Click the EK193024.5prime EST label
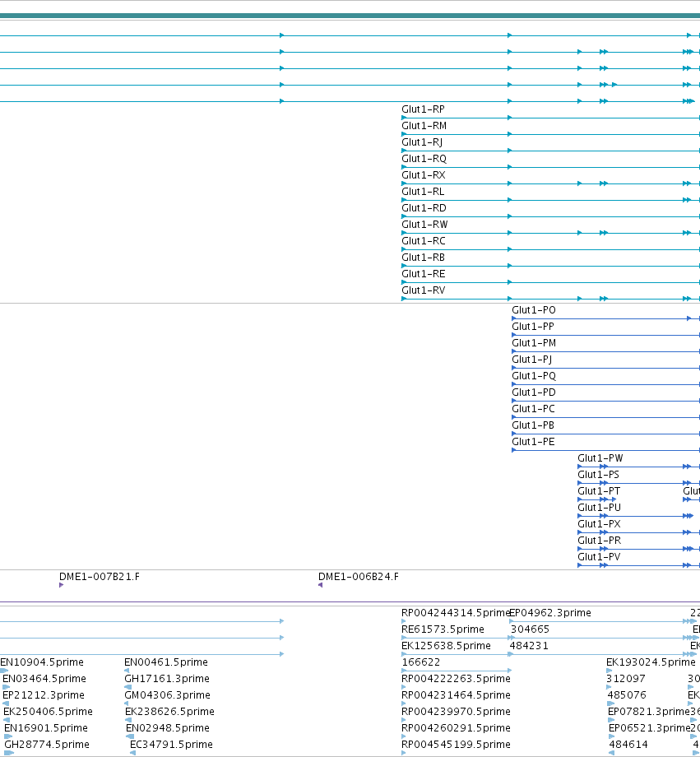This screenshot has height=757, width=700. coord(651,662)
